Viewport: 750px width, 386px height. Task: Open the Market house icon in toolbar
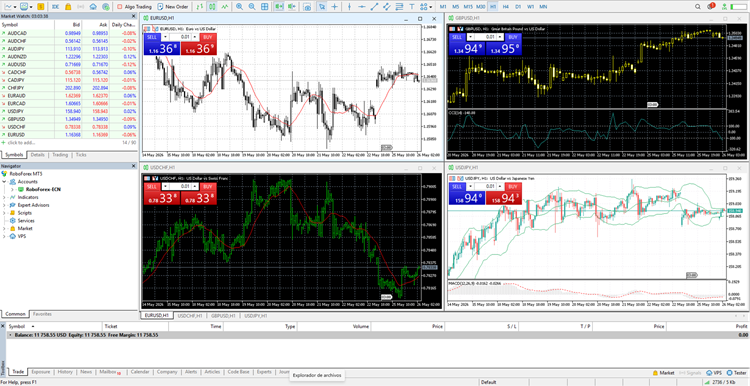coord(93,7)
